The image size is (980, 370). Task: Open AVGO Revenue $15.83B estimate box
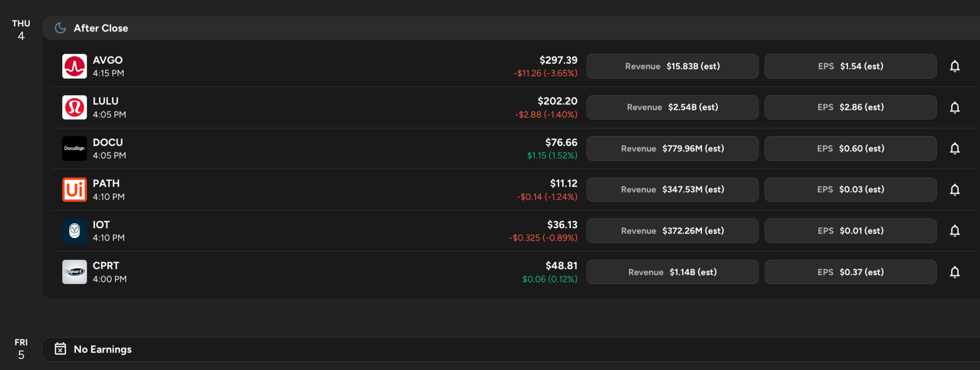tap(672, 66)
